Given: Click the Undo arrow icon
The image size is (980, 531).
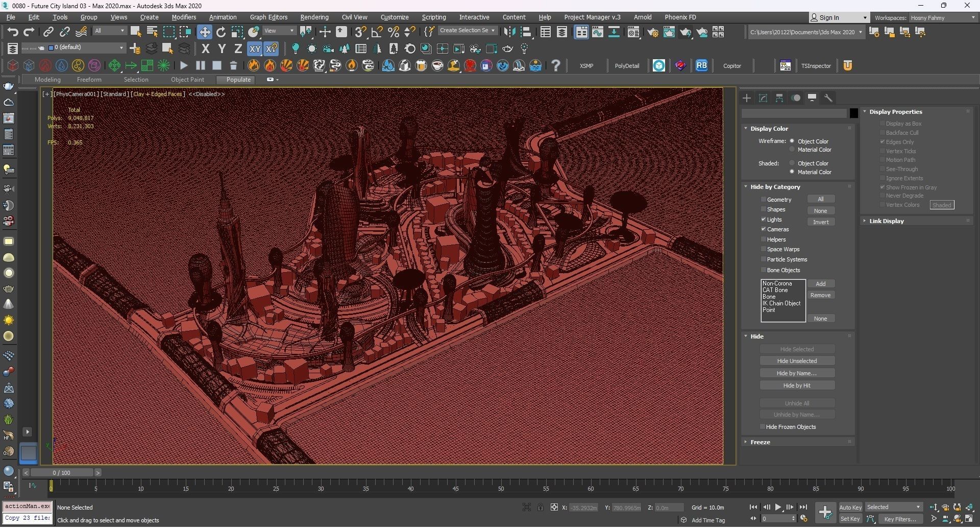Looking at the screenshot, I should [x=13, y=32].
